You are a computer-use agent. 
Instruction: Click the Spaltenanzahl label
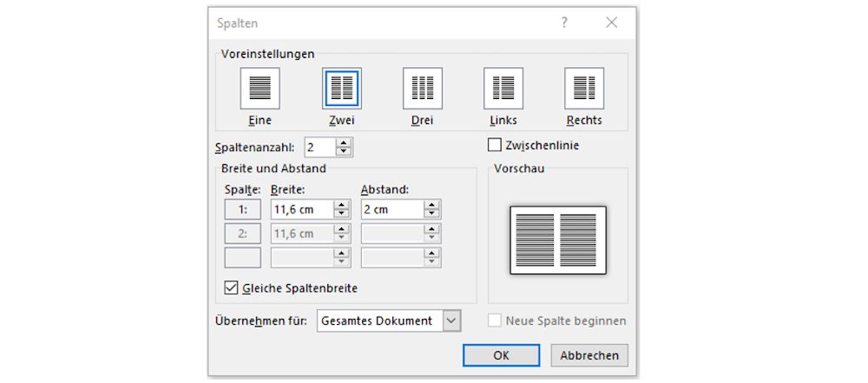[256, 148]
